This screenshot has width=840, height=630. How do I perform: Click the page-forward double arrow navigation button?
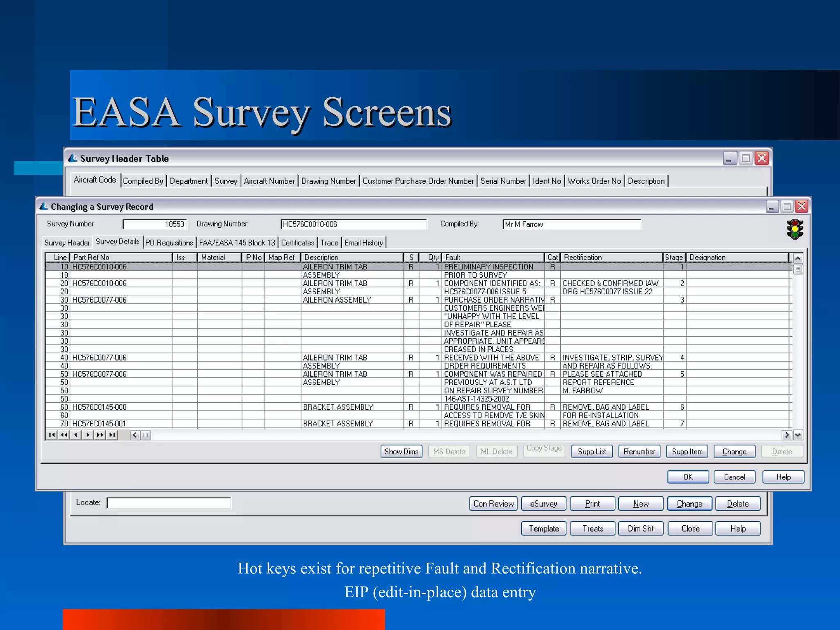click(100, 435)
